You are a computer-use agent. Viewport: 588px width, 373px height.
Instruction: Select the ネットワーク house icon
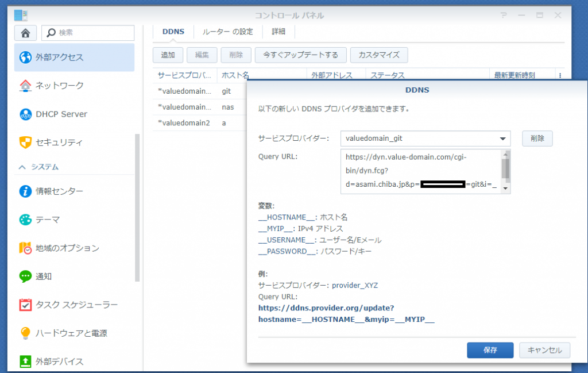25,86
